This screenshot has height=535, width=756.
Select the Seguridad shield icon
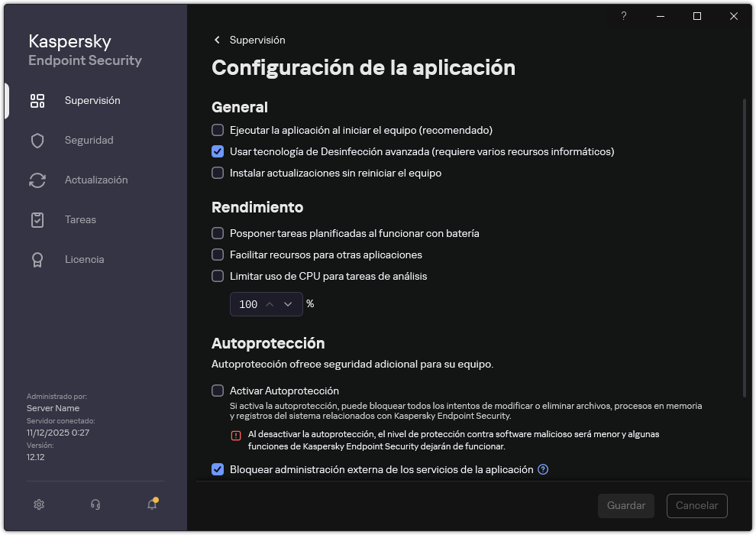point(37,140)
